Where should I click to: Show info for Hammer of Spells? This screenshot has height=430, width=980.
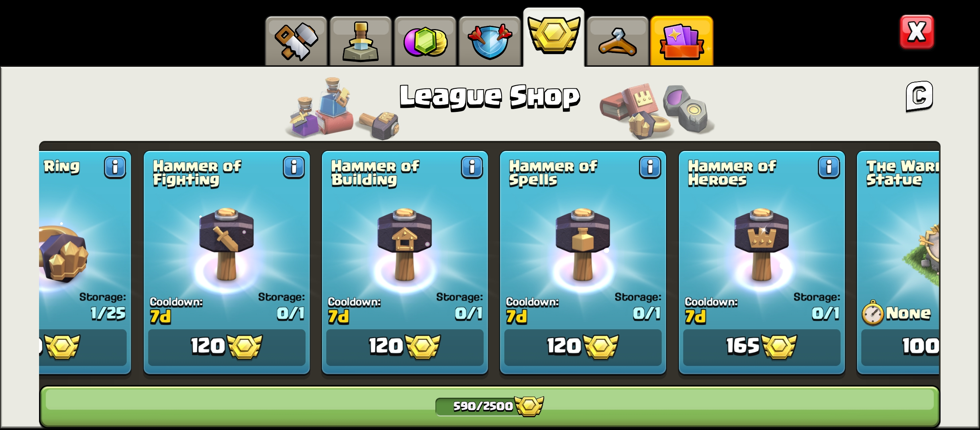coord(650,167)
